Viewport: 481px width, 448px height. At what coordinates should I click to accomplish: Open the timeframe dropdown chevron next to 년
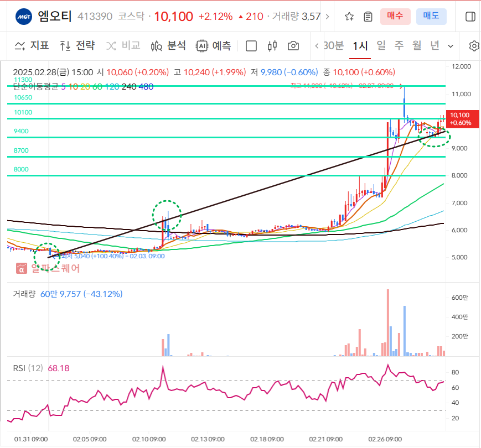coord(449,47)
